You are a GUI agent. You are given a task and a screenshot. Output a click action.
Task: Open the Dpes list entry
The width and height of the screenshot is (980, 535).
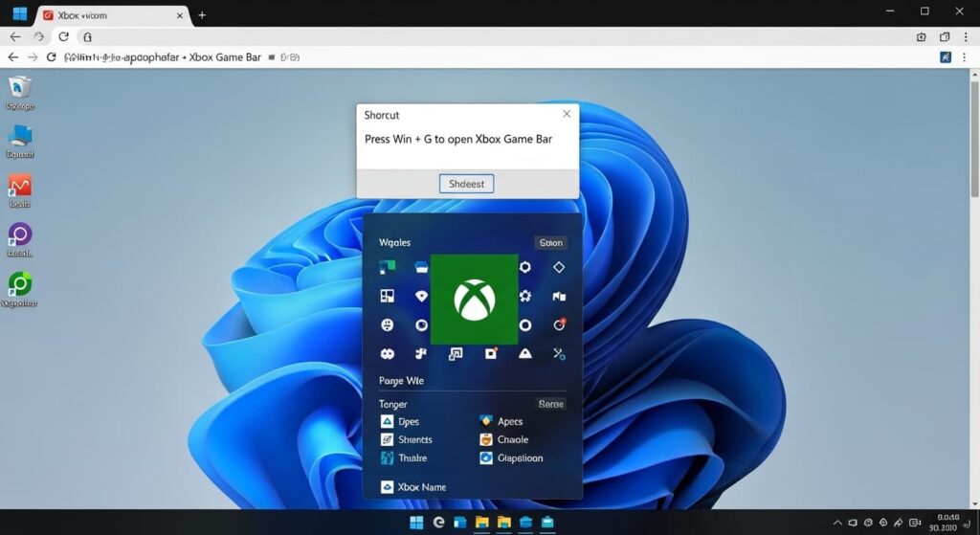[400, 421]
